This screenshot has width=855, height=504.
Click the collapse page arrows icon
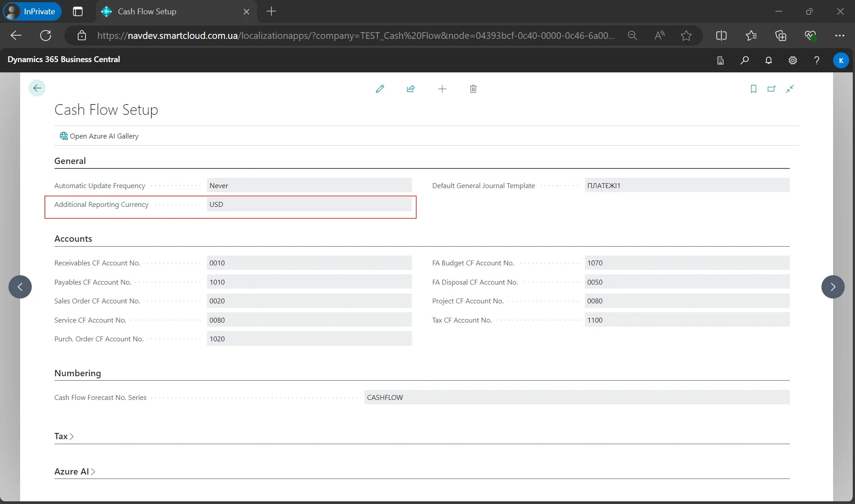(790, 89)
